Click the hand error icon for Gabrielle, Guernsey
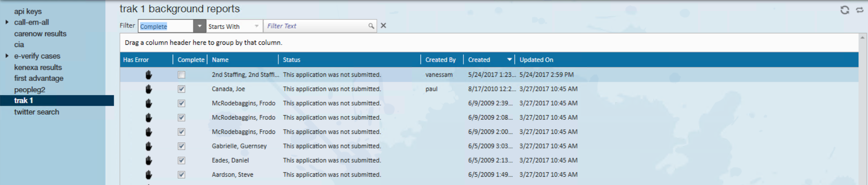 tap(149, 146)
